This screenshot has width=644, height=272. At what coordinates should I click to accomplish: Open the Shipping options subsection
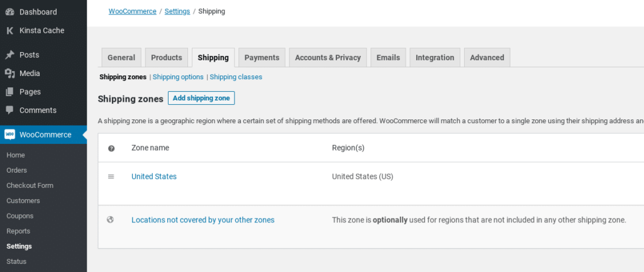tap(178, 77)
